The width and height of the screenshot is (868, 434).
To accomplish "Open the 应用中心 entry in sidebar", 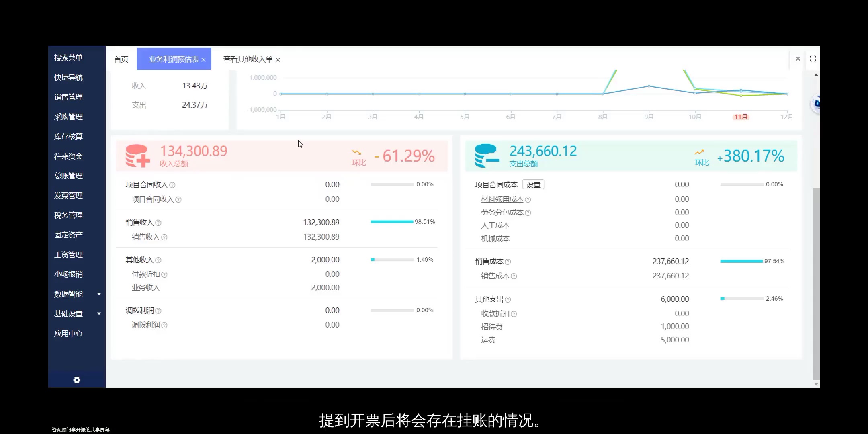I will [x=68, y=333].
